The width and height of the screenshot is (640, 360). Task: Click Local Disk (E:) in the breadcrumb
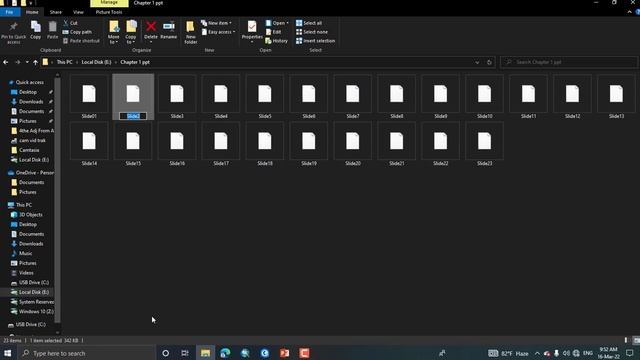(x=96, y=62)
